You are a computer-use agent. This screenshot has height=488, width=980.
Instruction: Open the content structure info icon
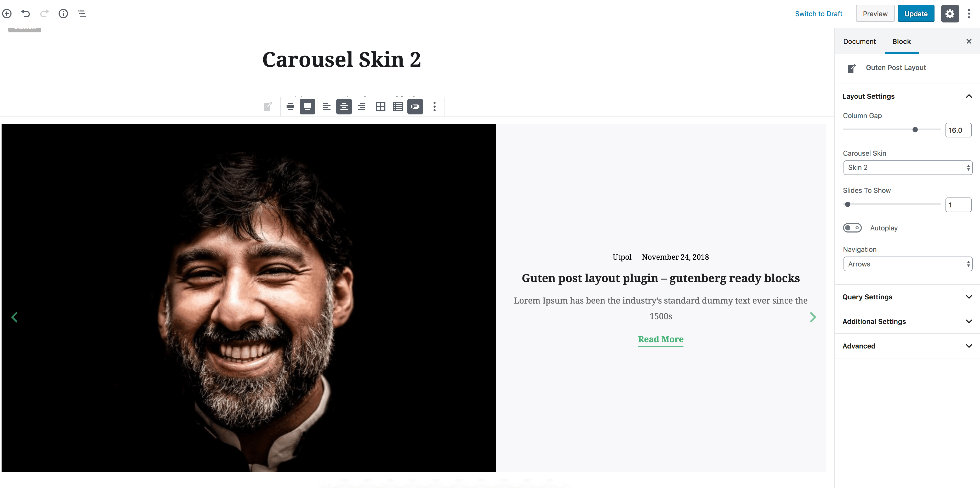click(63, 14)
